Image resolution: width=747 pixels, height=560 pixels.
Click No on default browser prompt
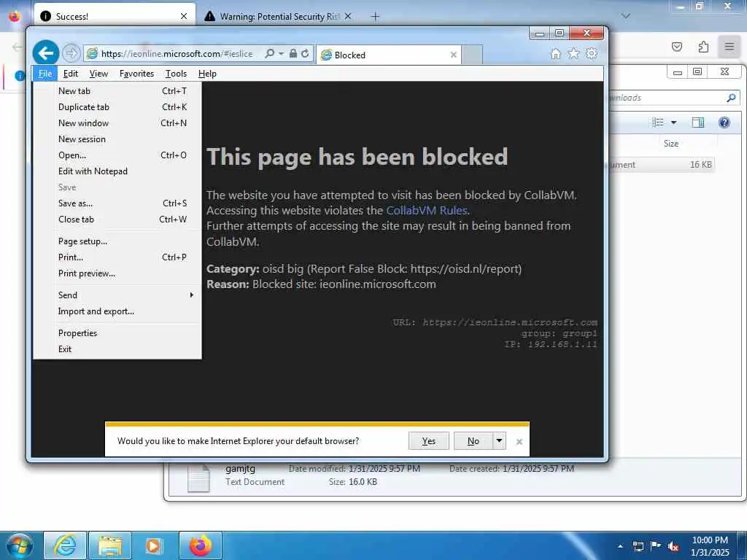[x=473, y=441]
